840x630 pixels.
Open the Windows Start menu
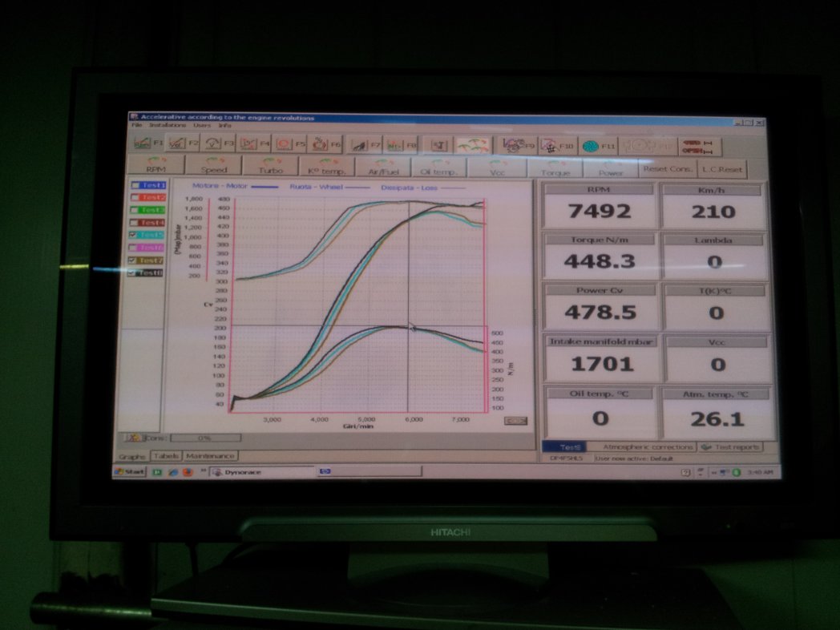tap(130, 472)
